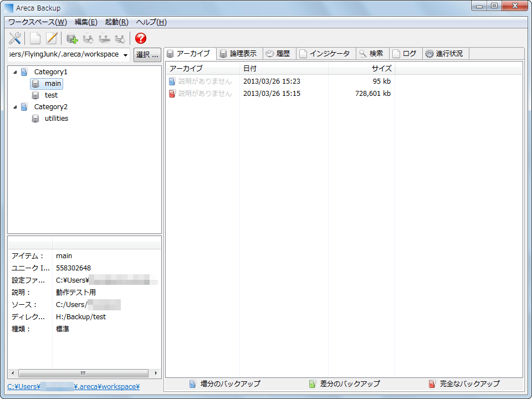This screenshot has height=399, width=532.
Task: Select the Category2 group label
Action: point(51,107)
